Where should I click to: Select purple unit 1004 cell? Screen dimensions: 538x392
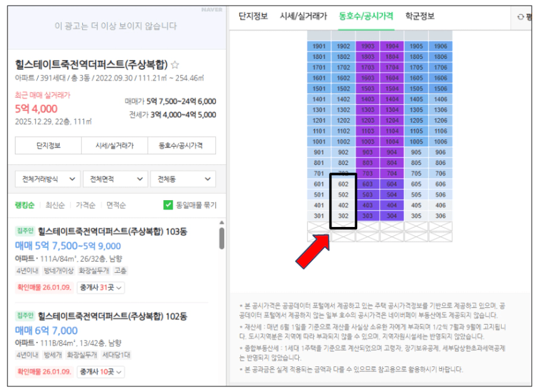click(x=392, y=142)
